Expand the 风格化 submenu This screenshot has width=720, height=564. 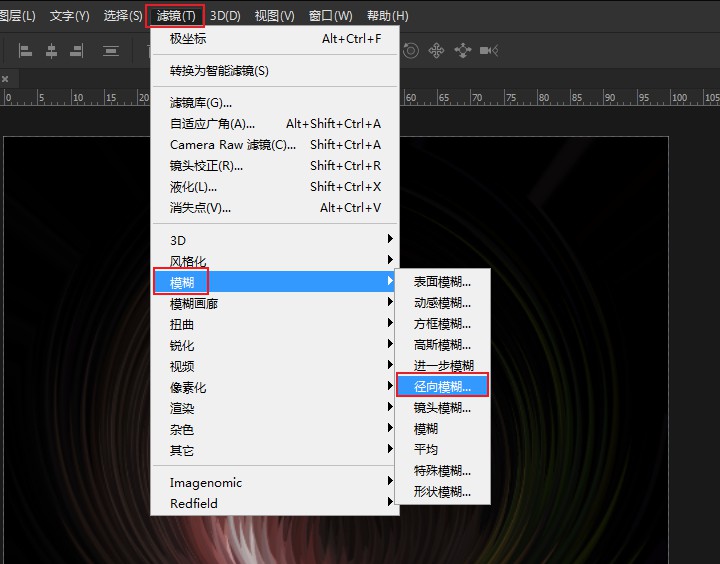coord(275,261)
